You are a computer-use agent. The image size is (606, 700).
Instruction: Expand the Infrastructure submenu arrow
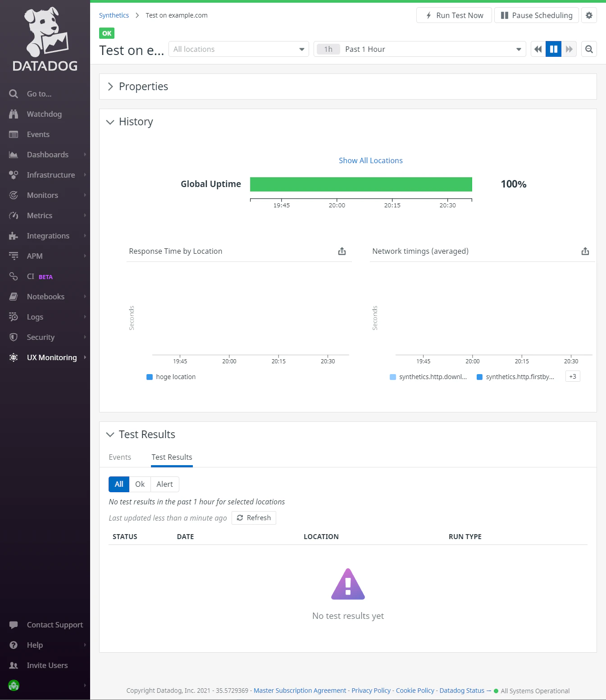click(x=85, y=175)
